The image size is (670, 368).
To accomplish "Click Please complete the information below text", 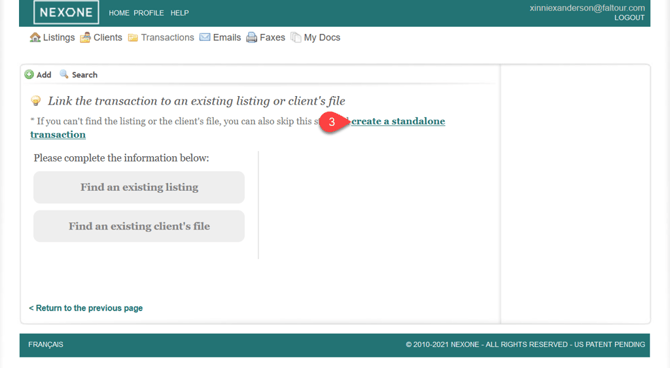I will [121, 158].
